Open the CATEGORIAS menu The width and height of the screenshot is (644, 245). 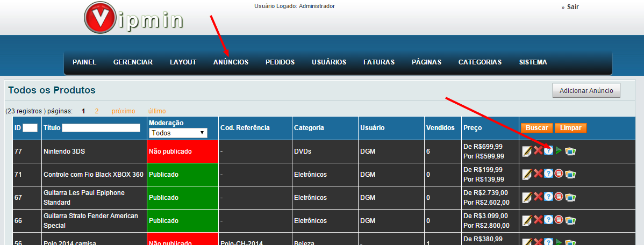pos(480,62)
